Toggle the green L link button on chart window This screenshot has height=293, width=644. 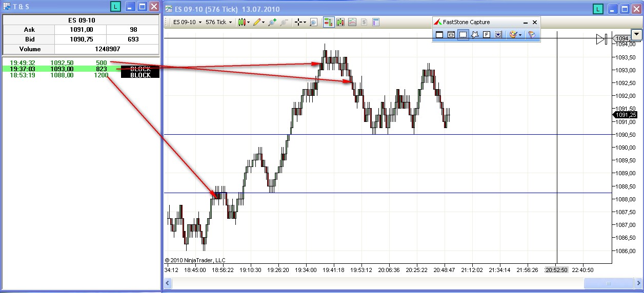point(598,8)
